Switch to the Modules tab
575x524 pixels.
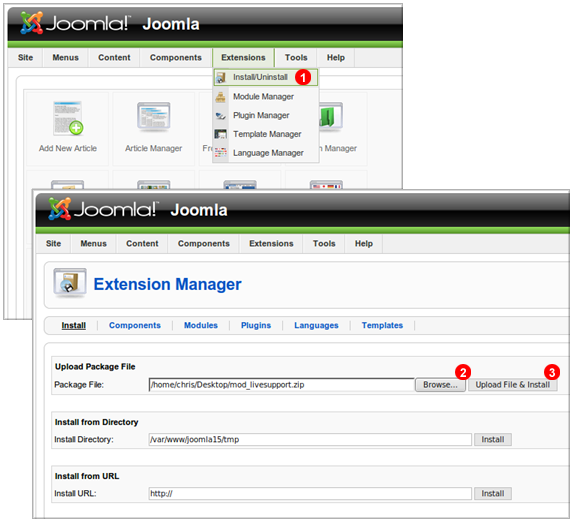click(x=201, y=325)
